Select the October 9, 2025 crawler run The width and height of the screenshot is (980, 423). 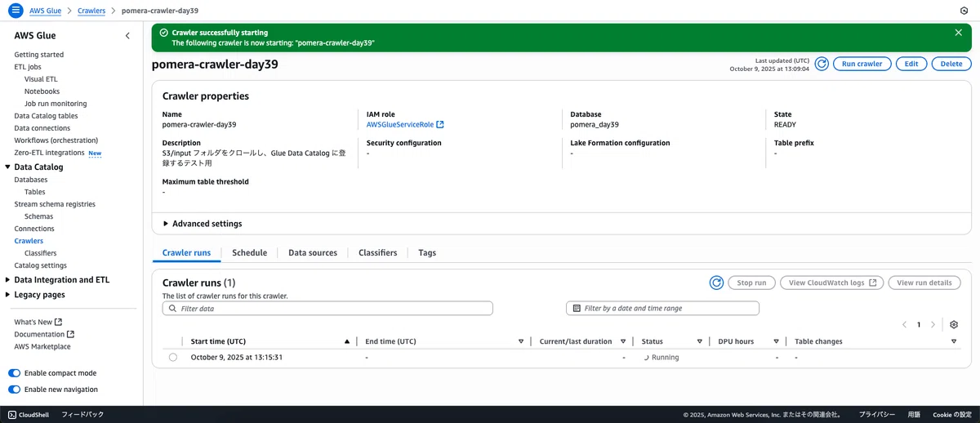click(x=173, y=358)
